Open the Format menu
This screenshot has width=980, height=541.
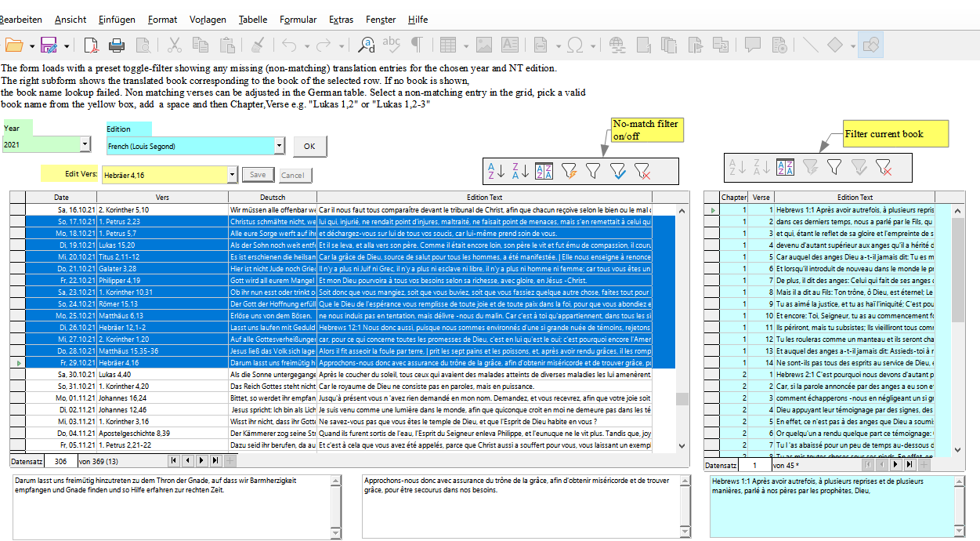pyautogui.click(x=162, y=20)
